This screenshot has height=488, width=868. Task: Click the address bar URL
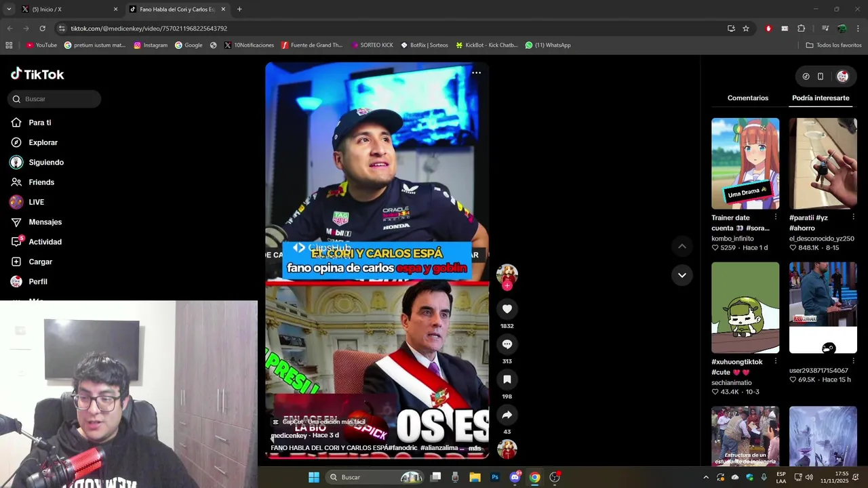(149, 28)
